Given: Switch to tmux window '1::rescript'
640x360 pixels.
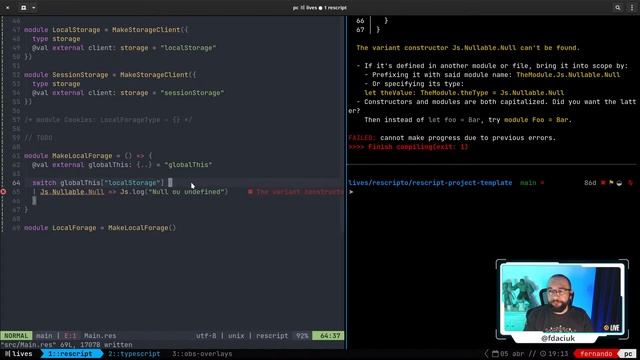Looking at the screenshot, I should pos(71,353).
